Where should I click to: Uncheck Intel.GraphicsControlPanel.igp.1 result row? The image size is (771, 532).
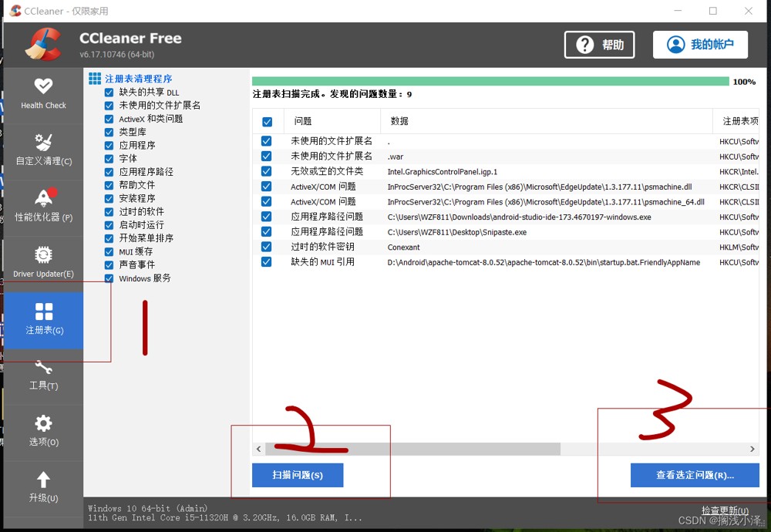[267, 172]
